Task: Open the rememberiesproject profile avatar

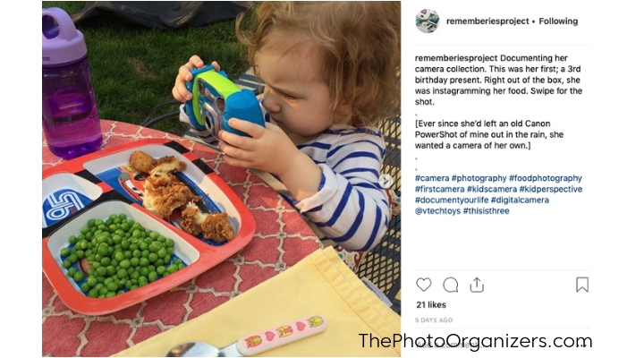Action: pyautogui.click(x=428, y=21)
